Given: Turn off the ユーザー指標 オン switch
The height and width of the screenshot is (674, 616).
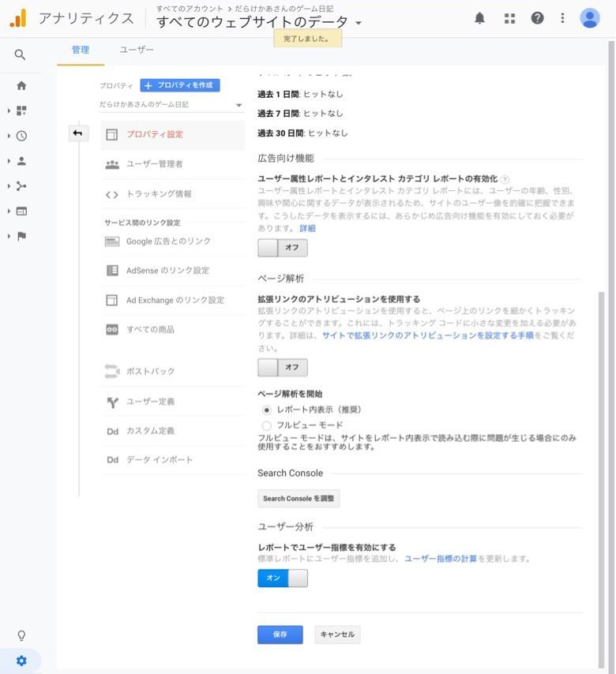Looking at the screenshot, I should pyautogui.click(x=283, y=578).
